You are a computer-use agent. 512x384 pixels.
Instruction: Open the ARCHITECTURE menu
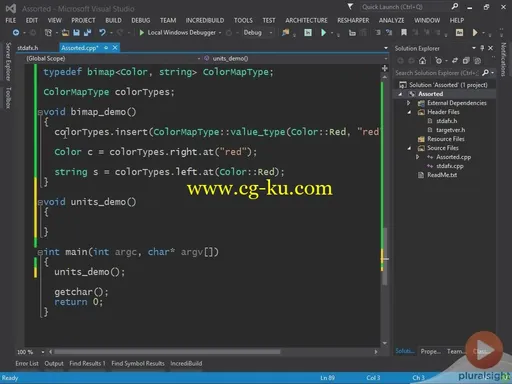(306, 20)
